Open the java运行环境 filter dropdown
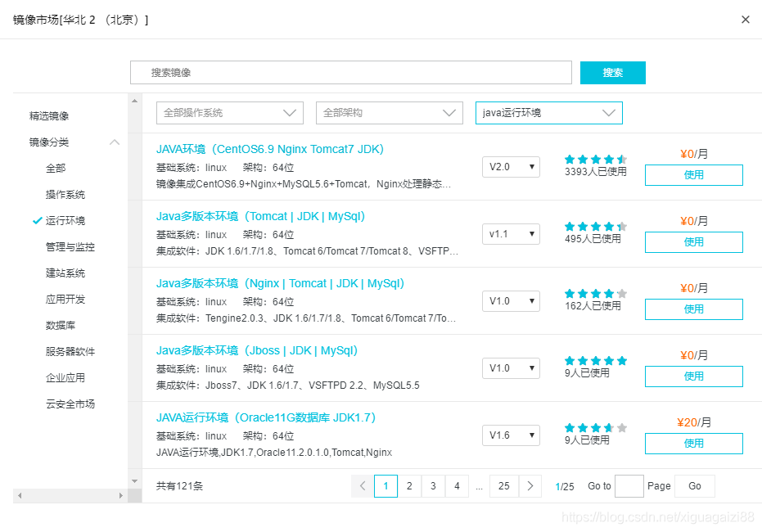This screenshot has height=532, width=762. [x=548, y=112]
